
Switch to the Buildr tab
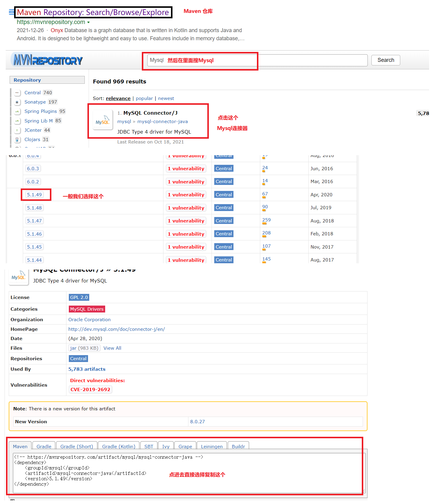(238, 446)
